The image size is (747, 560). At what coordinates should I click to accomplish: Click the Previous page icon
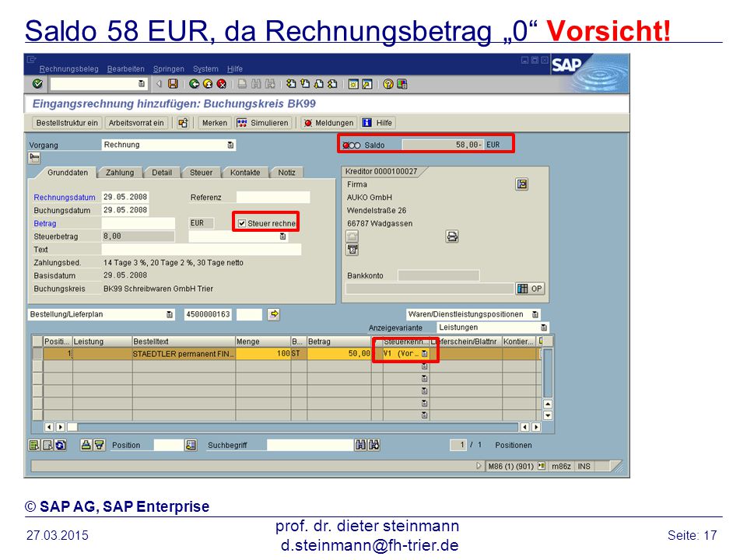pos(305,84)
